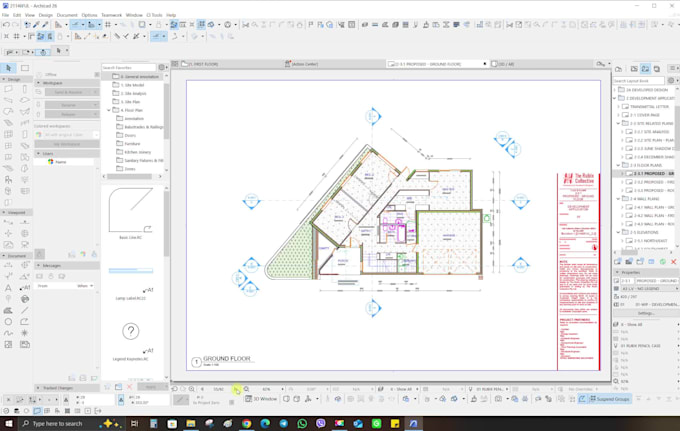Screen dimensions: 680x431
Task: Click the grid snap icon in toolbar
Action: click(x=108, y=25)
